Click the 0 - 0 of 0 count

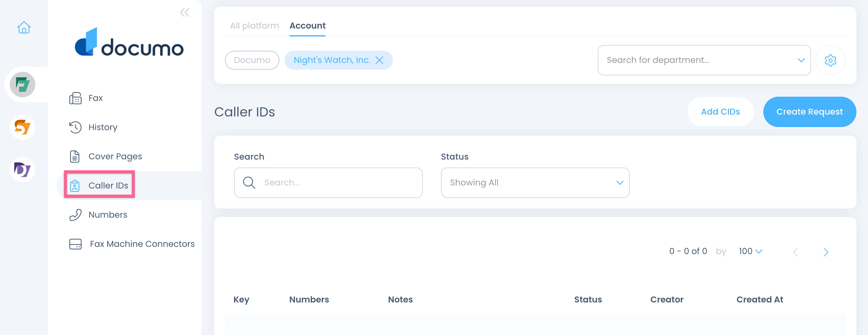pos(688,251)
